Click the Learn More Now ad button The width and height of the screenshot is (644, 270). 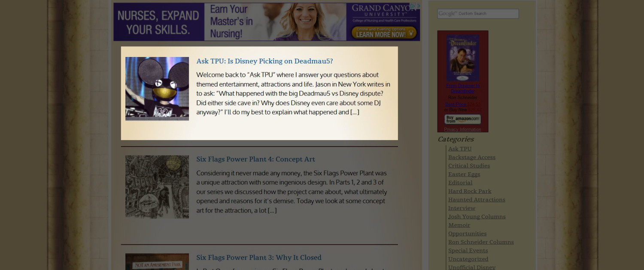tap(384, 33)
